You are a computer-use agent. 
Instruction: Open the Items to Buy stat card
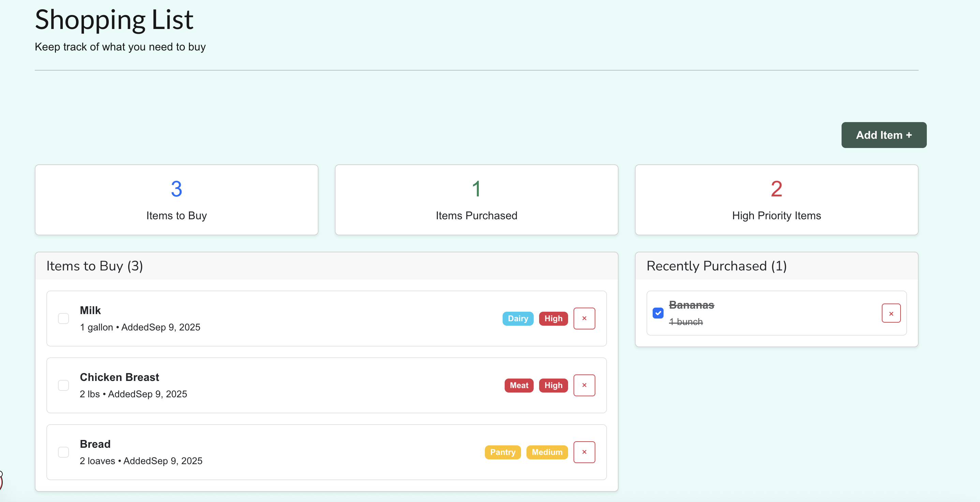click(x=177, y=200)
